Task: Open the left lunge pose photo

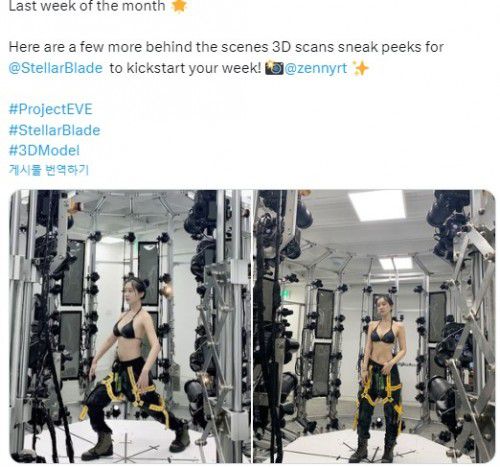Action: [130, 326]
